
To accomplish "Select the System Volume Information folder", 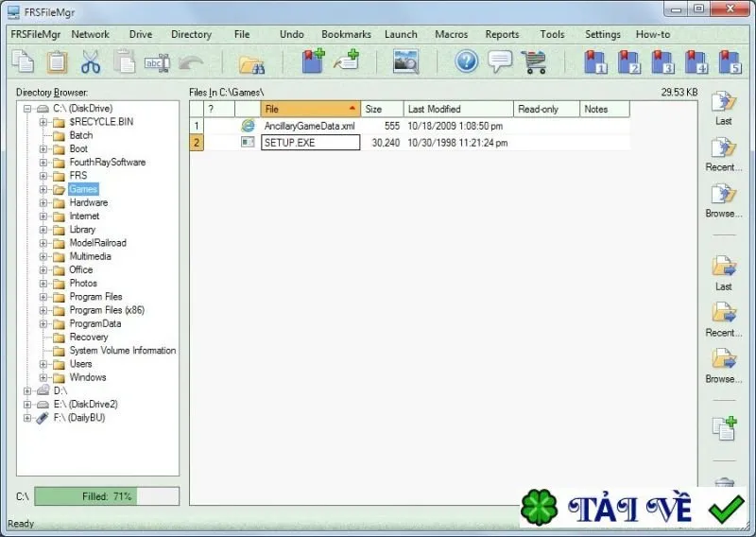I will point(123,351).
